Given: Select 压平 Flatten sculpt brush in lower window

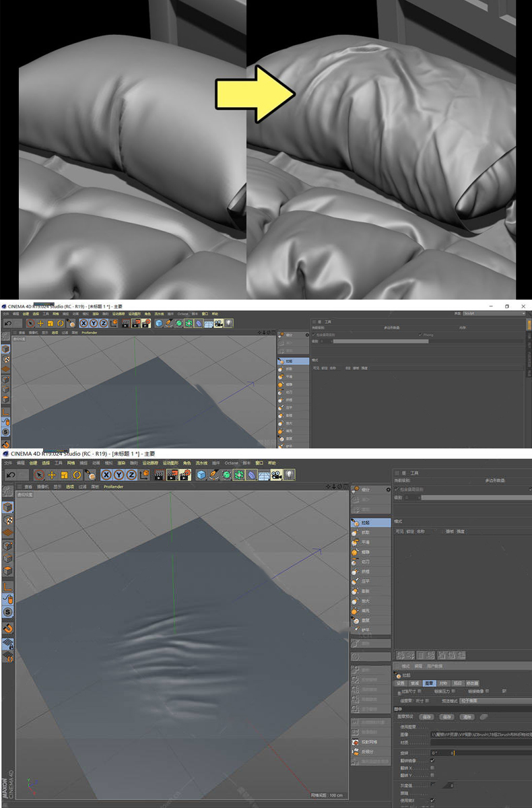Looking at the screenshot, I should (x=370, y=581).
